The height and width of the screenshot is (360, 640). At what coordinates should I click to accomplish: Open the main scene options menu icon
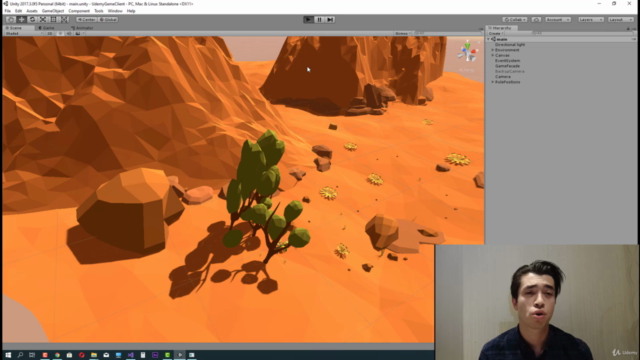[x=633, y=39]
